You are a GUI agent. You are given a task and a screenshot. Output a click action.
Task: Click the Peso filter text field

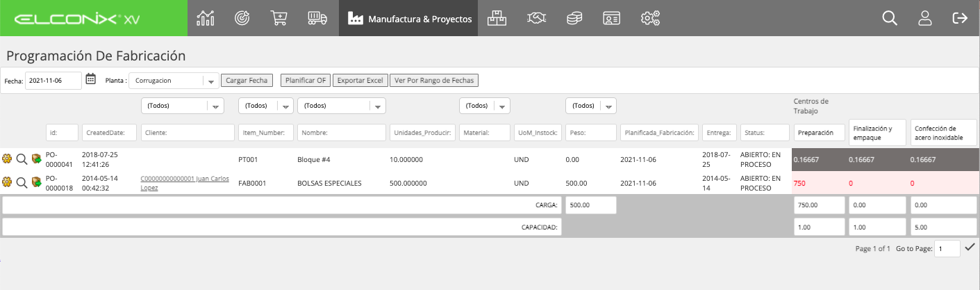click(x=591, y=132)
